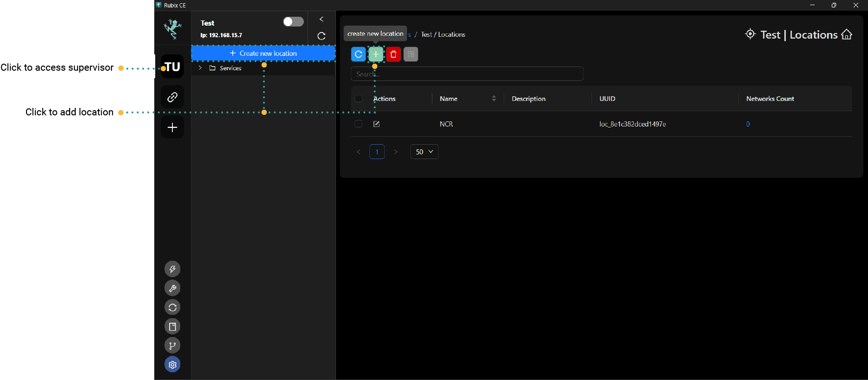This screenshot has width=868, height=380.
Task: Click the circular sync icon in sidebar
Action: tap(172, 307)
